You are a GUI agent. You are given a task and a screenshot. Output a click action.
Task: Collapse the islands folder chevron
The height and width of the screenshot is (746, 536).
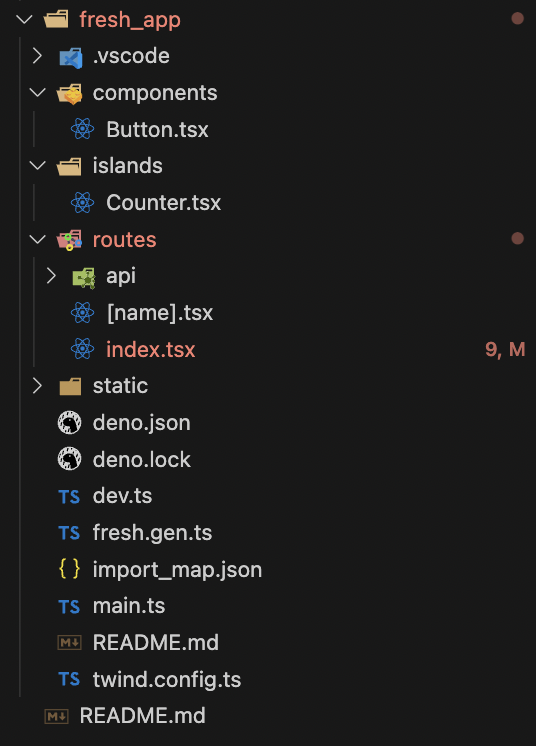[x=37, y=166]
